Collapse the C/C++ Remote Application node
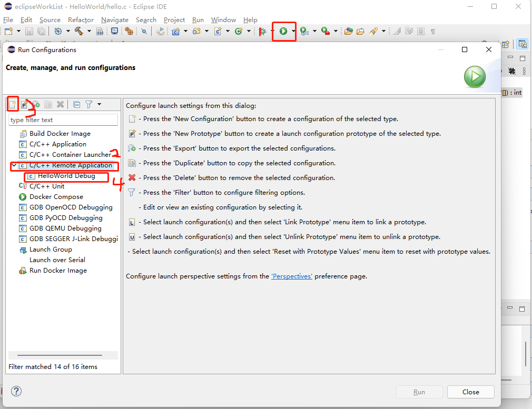The image size is (532, 409). 14,165
